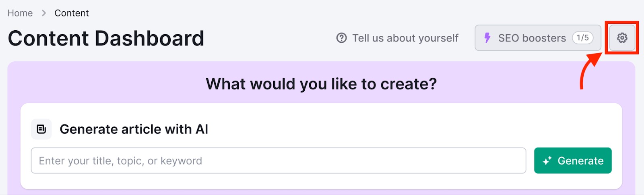This screenshot has width=644, height=195.
Task: Select the Content breadcrumb item
Action: pyautogui.click(x=72, y=13)
